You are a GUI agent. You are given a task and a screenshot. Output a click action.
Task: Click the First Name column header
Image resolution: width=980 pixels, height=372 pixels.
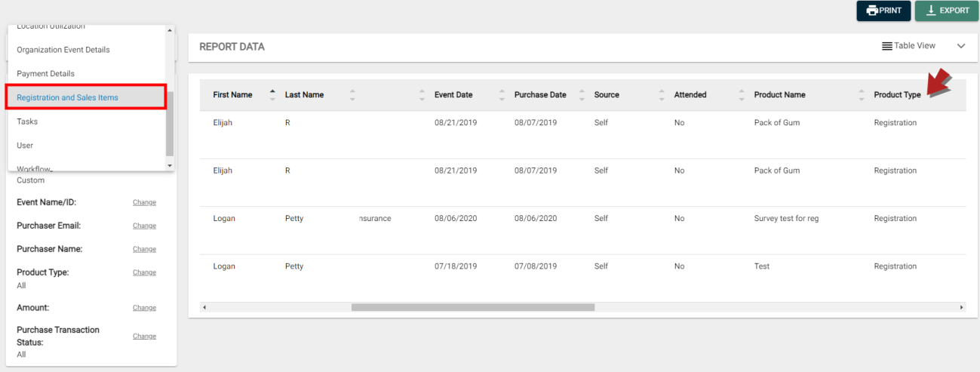(x=232, y=95)
